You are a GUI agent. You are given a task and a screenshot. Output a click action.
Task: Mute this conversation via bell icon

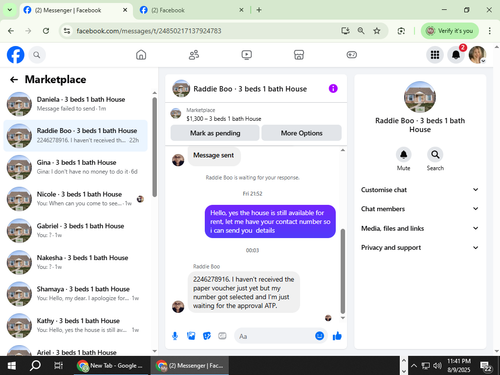[x=403, y=155]
